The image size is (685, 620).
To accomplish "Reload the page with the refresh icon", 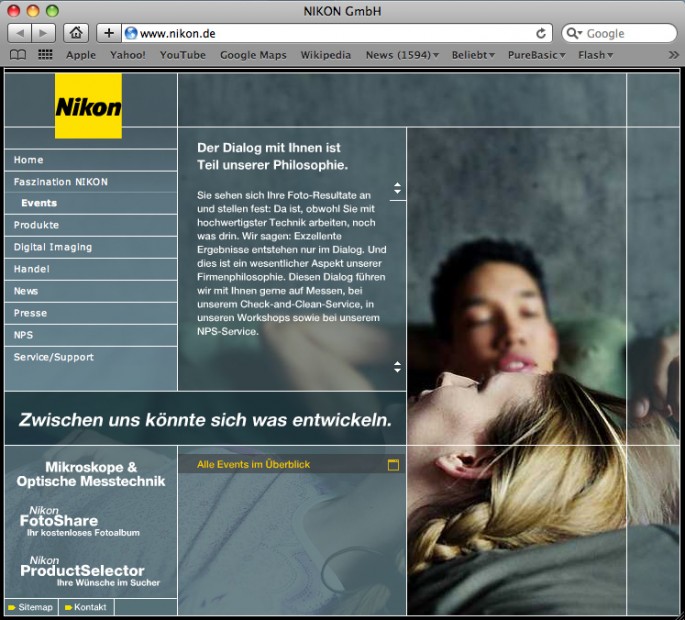I will coord(541,34).
